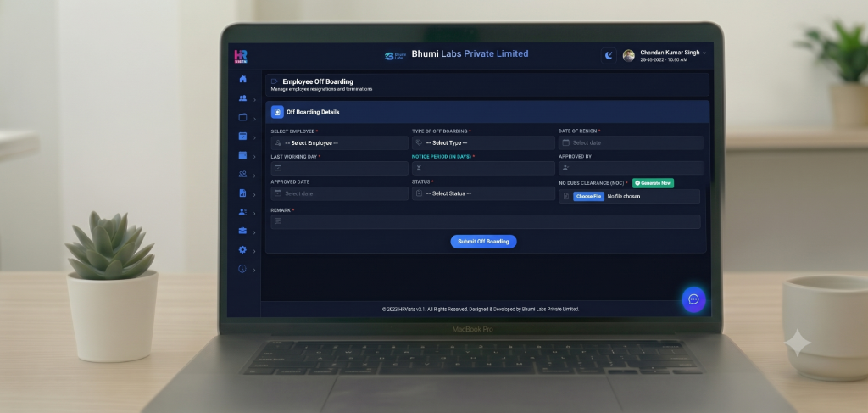This screenshot has width=868, height=413.
Task: Click the Bhumi Labs logo in header
Action: click(395, 55)
